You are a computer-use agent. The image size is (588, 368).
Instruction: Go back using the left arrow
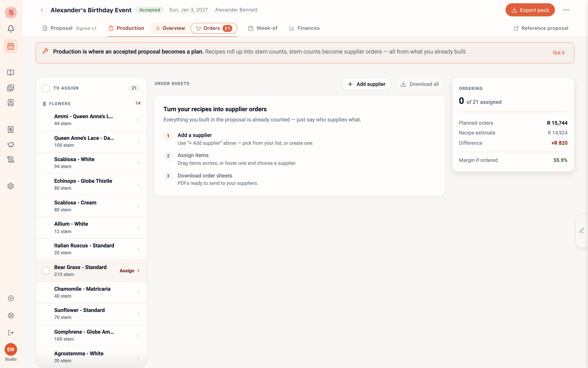point(42,10)
